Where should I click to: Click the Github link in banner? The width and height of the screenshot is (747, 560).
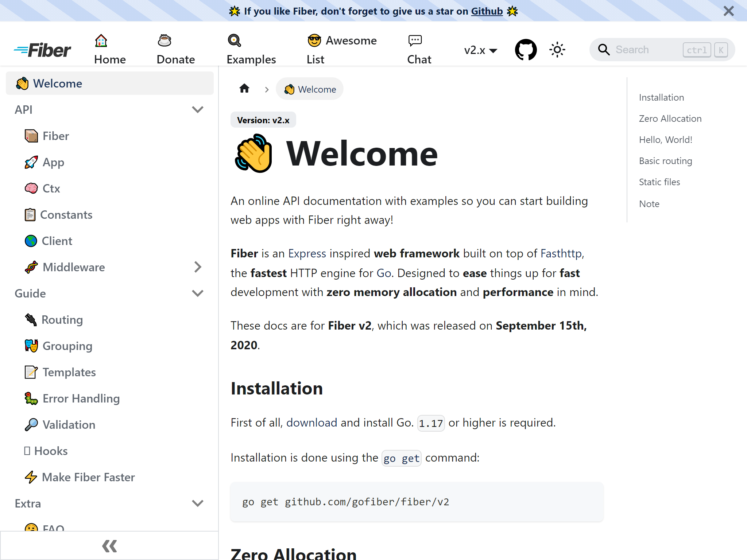pyautogui.click(x=487, y=11)
